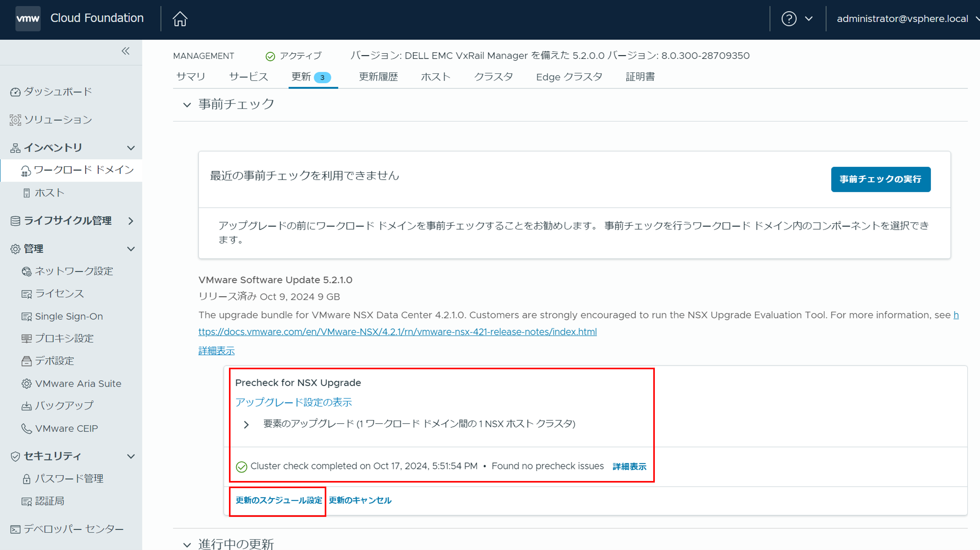Open デベロッパー センター in sidebar
This screenshot has width=980, height=550.
[73, 530]
